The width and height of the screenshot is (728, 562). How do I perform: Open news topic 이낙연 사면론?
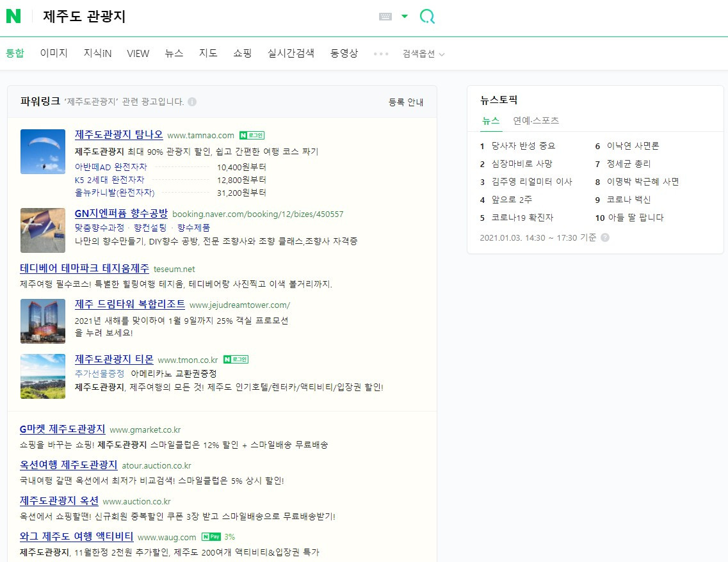(633, 146)
